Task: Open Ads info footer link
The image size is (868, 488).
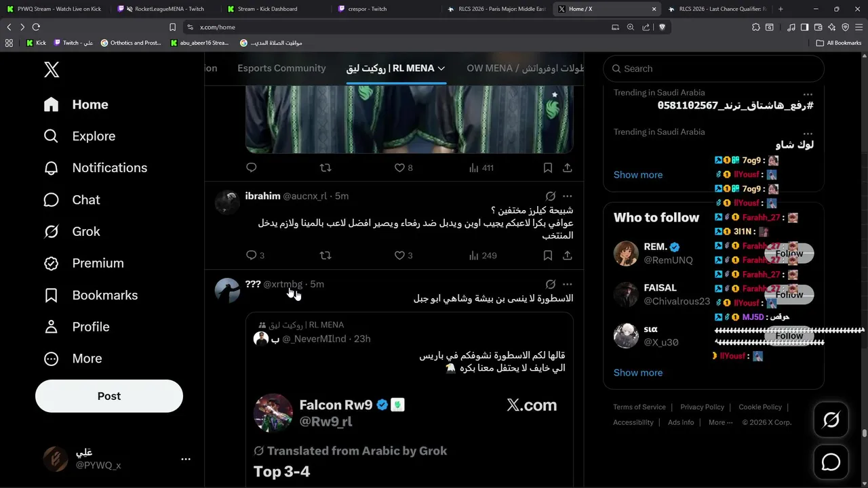Action: point(681,422)
